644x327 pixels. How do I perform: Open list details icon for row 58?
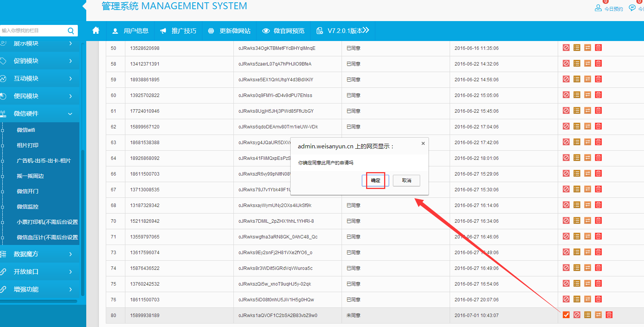point(577,63)
